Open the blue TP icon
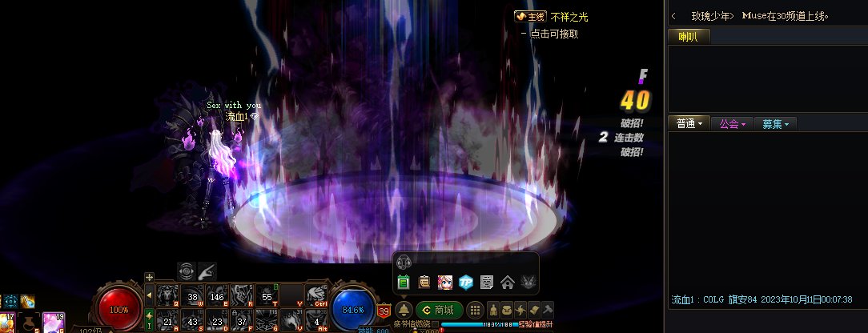Viewport: 868px width, 333px height. coord(466,282)
